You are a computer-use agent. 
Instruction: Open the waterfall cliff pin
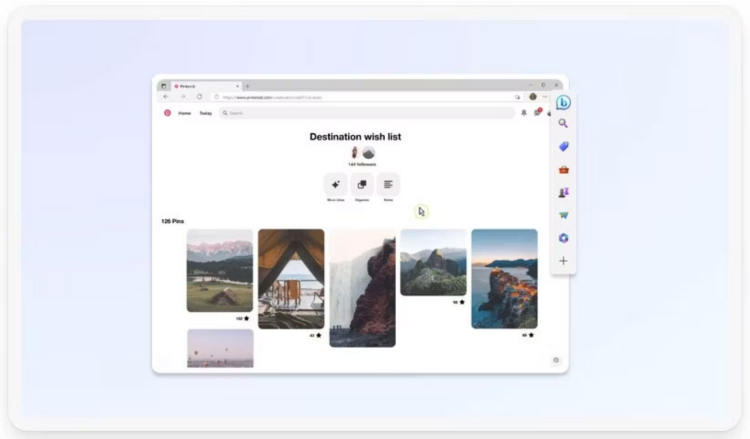click(363, 288)
